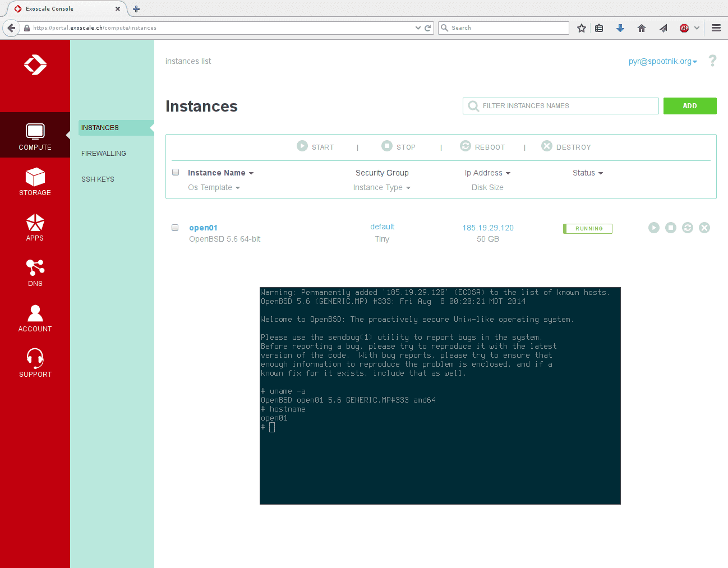Check the checkbox next to open01
This screenshot has height=568, width=728.
[175, 228]
